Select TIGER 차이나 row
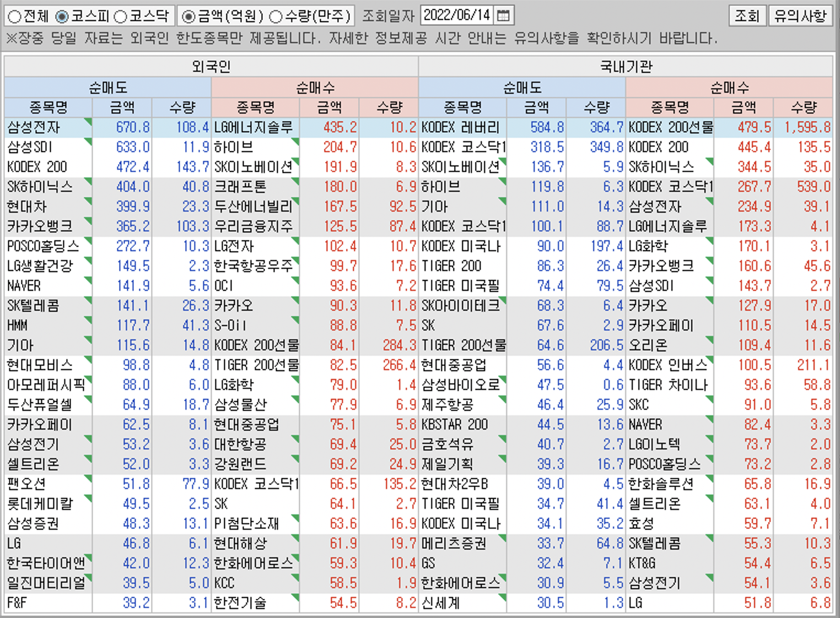This screenshot has width=840, height=618. point(670,385)
